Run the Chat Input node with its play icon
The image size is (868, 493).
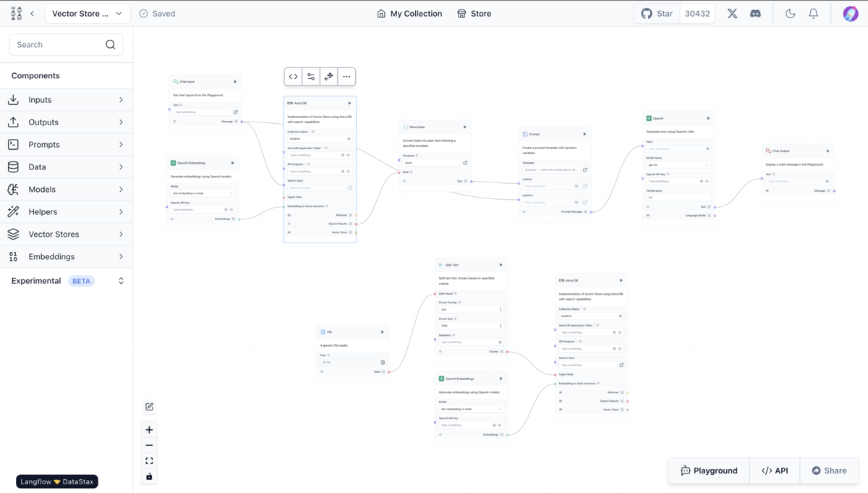[235, 82]
